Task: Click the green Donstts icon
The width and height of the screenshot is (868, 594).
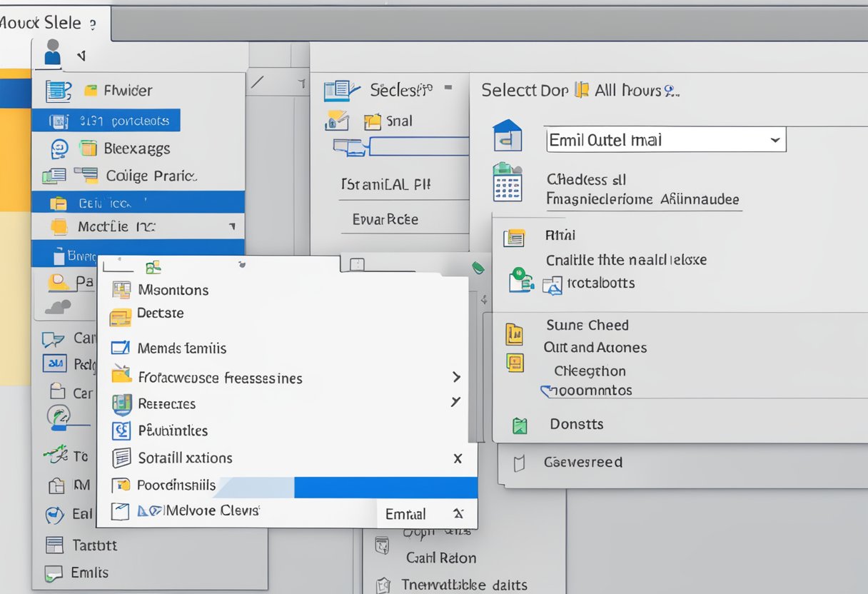Action: point(520,426)
